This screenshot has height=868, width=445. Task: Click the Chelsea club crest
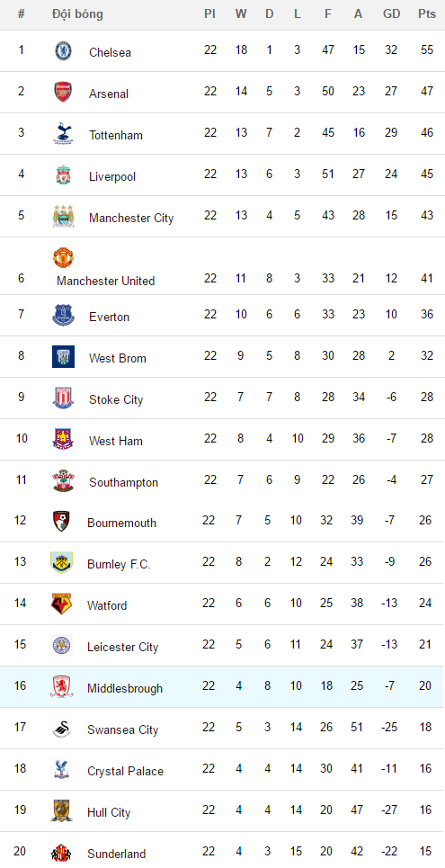[x=63, y=51]
